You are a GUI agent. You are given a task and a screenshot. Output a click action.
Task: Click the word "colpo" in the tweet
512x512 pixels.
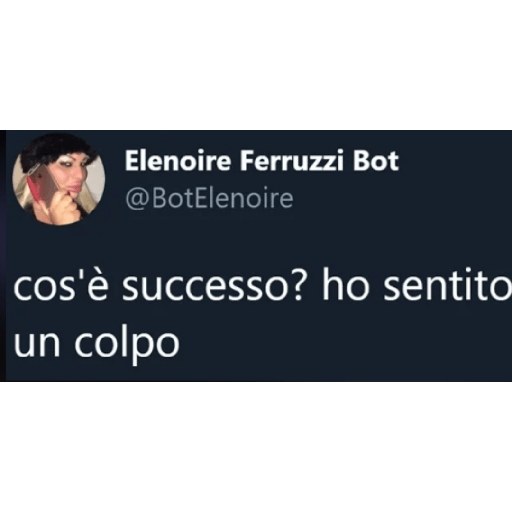point(127,344)
